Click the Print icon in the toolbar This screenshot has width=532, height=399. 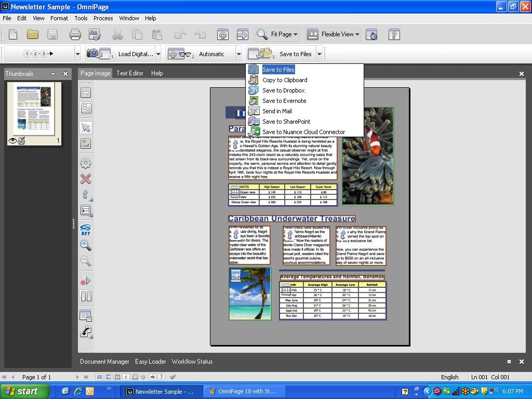click(75, 35)
